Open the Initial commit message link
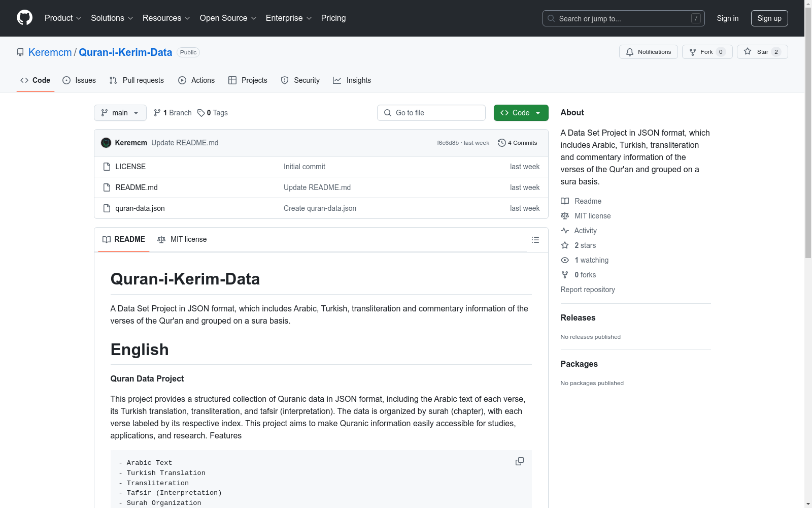The width and height of the screenshot is (812, 508). point(304,167)
